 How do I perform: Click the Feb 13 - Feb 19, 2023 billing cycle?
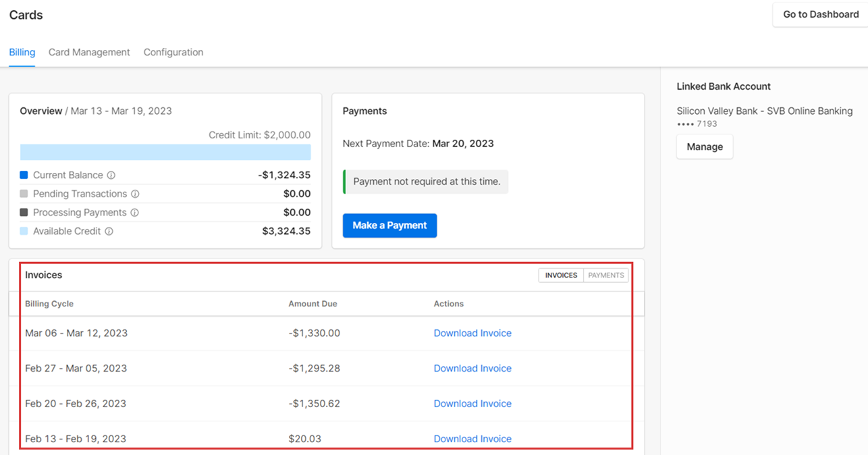pyautogui.click(x=76, y=439)
